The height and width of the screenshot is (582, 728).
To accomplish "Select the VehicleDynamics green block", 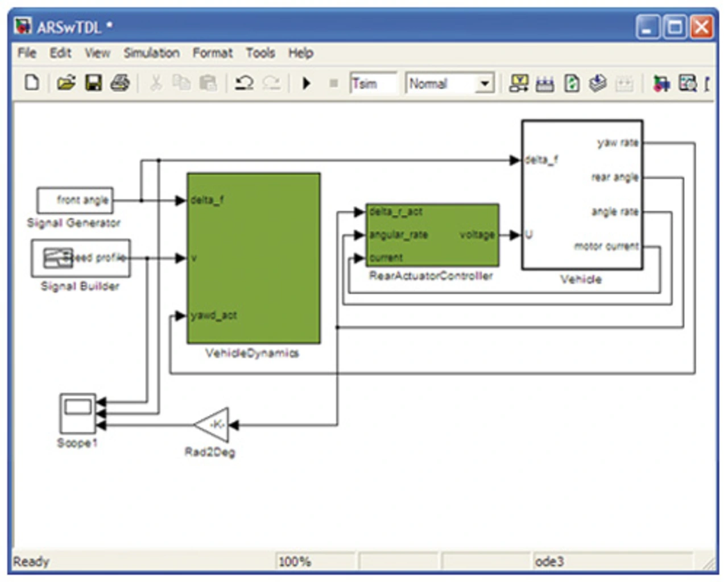I will pos(254,259).
